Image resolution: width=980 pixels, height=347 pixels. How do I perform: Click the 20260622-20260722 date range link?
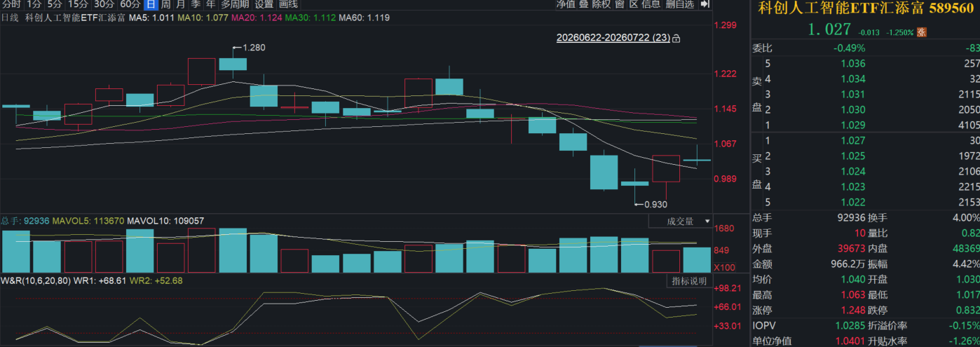[613, 39]
